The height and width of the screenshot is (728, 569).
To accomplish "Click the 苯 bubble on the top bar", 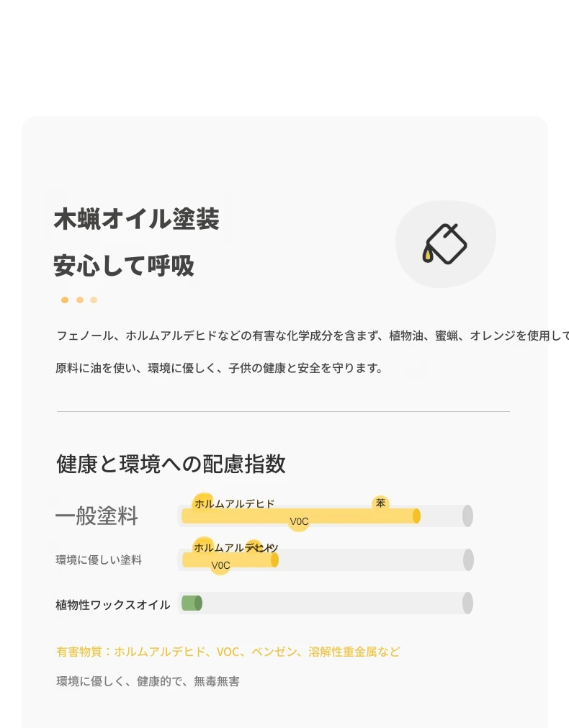I will coord(380,503).
